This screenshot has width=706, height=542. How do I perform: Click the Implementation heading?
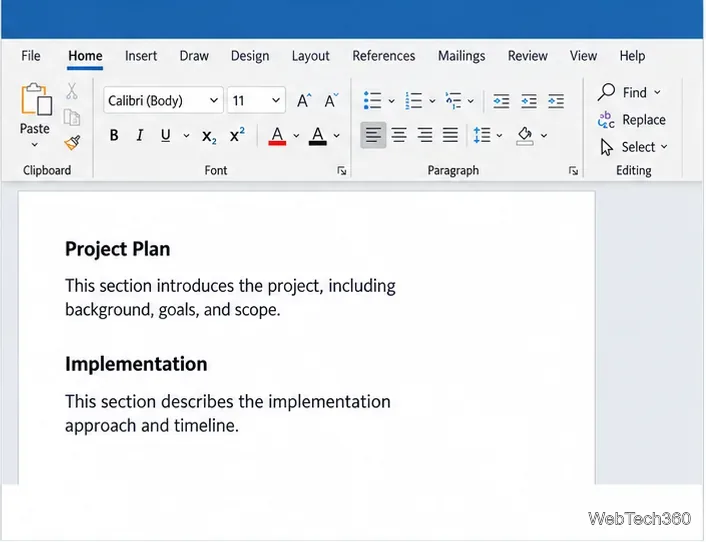click(x=136, y=364)
